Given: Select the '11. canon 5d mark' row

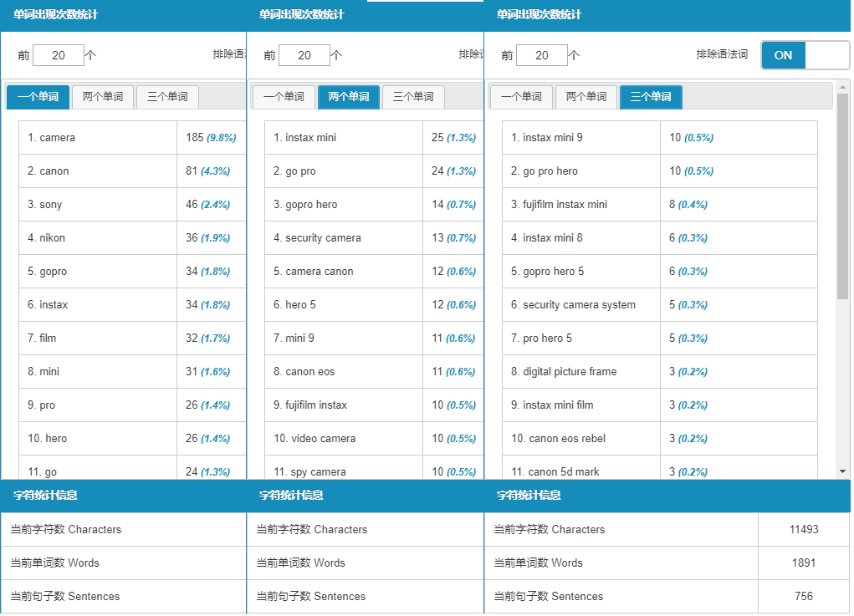Looking at the screenshot, I should (x=660, y=468).
